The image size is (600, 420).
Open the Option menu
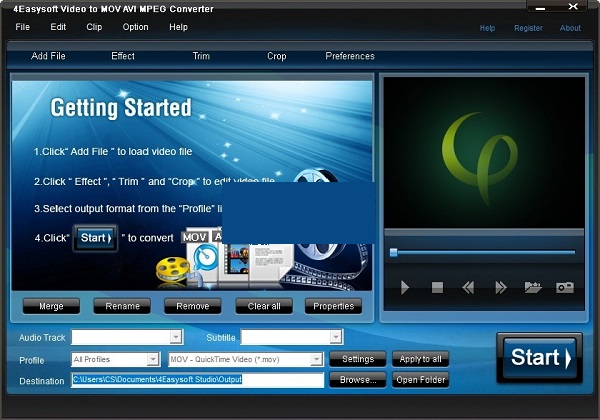point(135,27)
